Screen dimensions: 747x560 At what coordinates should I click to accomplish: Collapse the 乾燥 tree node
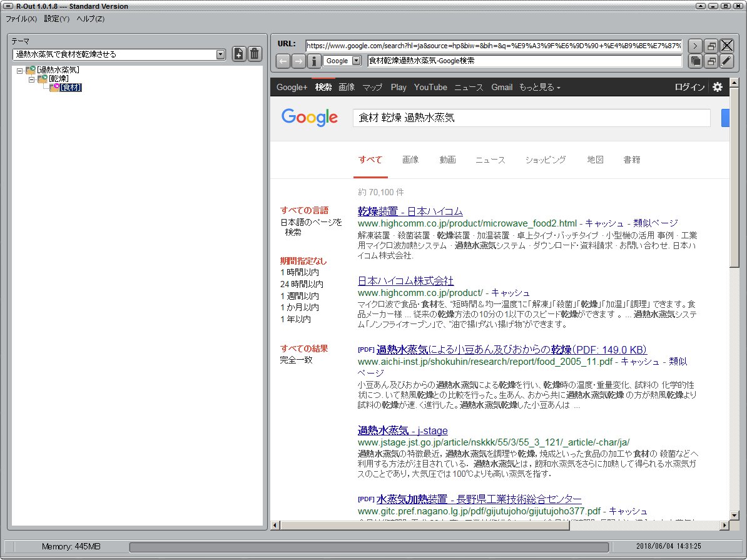click(31, 79)
